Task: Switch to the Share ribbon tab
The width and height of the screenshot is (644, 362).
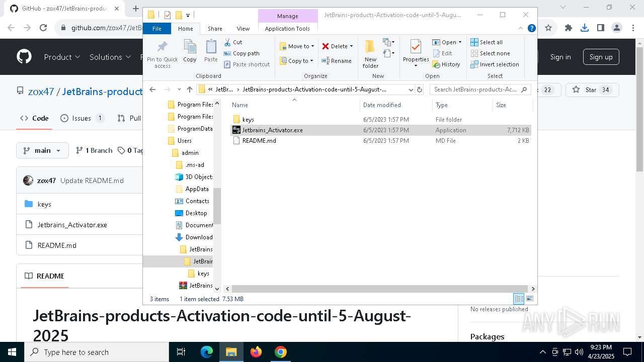Action: click(x=215, y=29)
